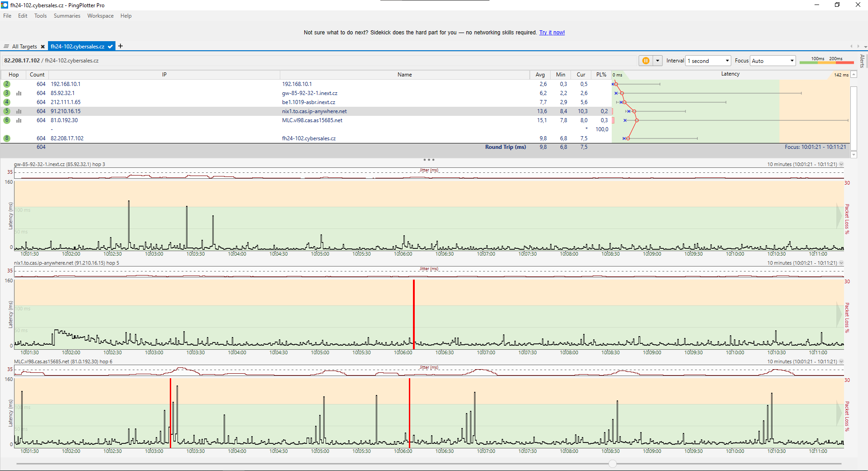Click the plus icon to add target tab

point(120,46)
